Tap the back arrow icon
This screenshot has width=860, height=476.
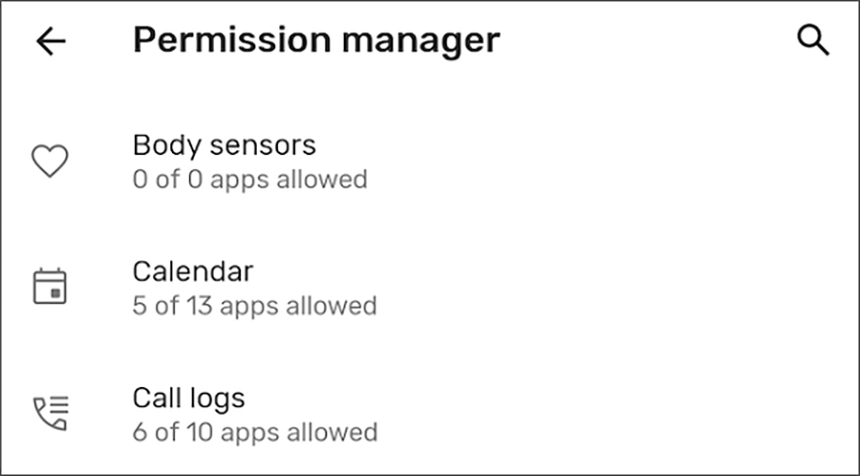[50, 41]
